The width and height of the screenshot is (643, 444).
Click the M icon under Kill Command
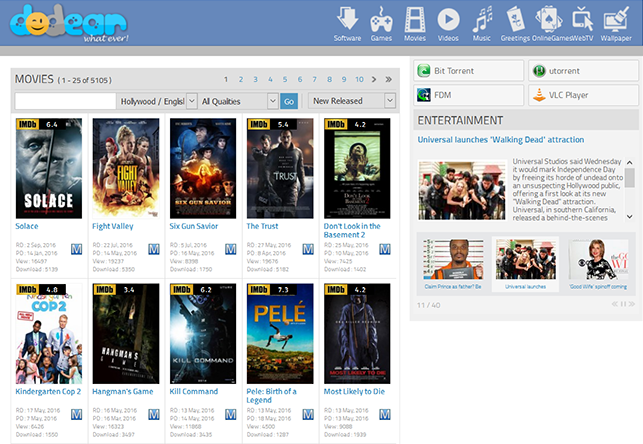click(x=231, y=414)
